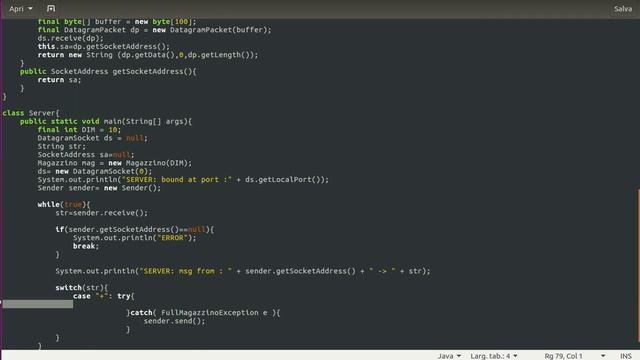Click the 'switch(str){' line
This screenshot has width=640, height=360.
point(82,288)
